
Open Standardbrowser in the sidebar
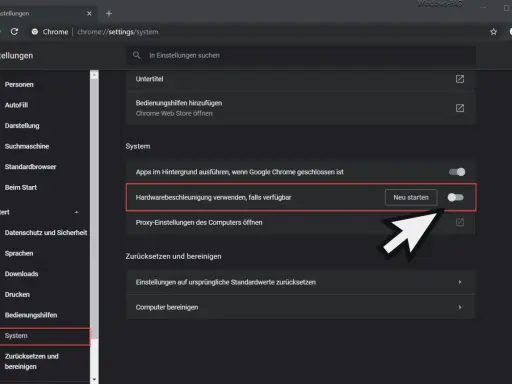[x=30, y=167]
